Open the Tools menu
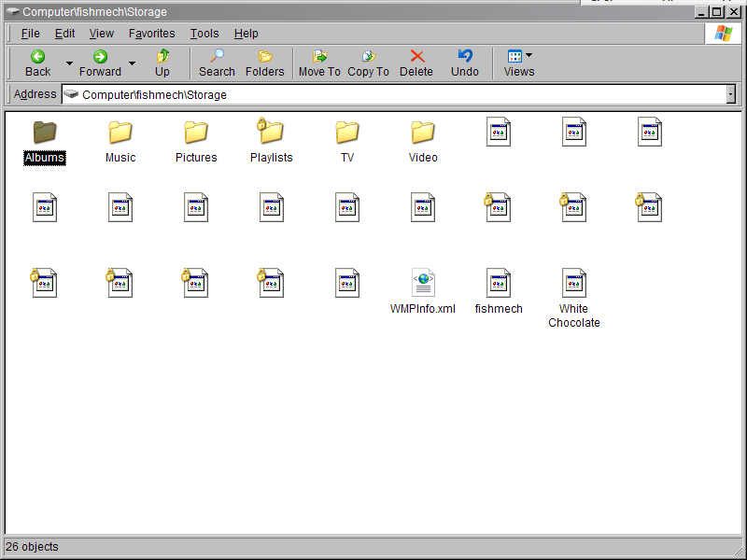Image resolution: width=747 pixels, height=560 pixels. [204, 34]
